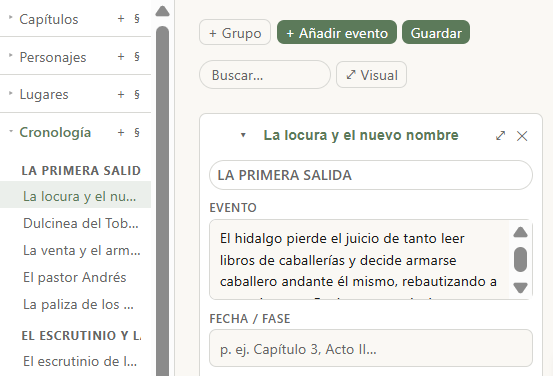
Task: Open the Lugares section label
Action: click(44, 95)
